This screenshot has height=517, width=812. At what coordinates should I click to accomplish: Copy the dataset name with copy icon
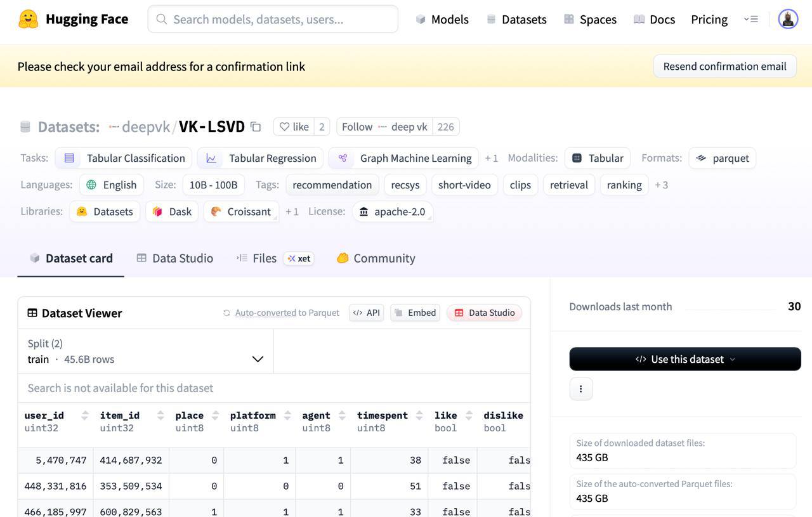click(256, 127)
